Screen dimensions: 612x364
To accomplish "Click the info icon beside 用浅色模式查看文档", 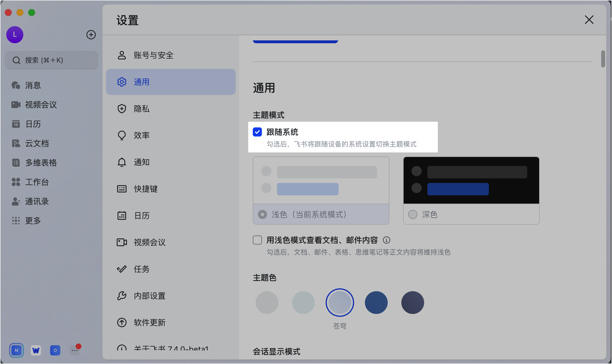I will (x=387, y=240).
